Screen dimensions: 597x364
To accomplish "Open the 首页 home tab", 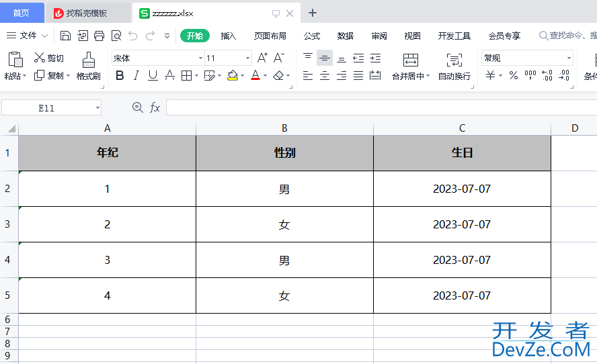I will 22,13.
